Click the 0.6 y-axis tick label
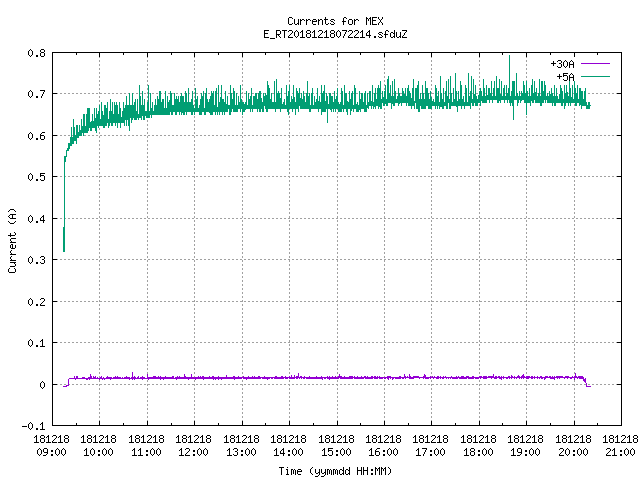 [x=36, y=136]
